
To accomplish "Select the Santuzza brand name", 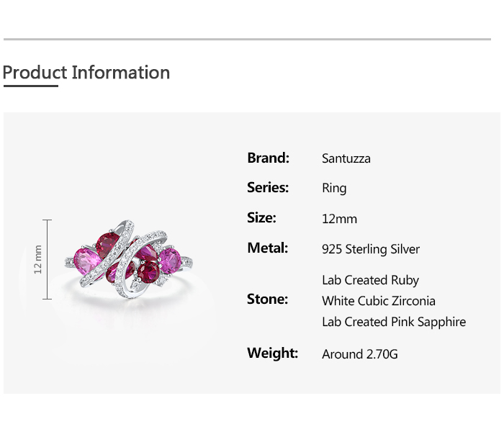I will pyautogui.click(x=346, y=158).
